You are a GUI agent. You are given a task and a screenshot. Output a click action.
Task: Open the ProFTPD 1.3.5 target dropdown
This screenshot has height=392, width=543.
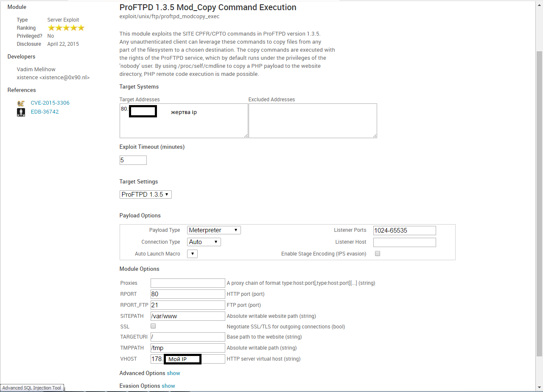coord(146,195)
